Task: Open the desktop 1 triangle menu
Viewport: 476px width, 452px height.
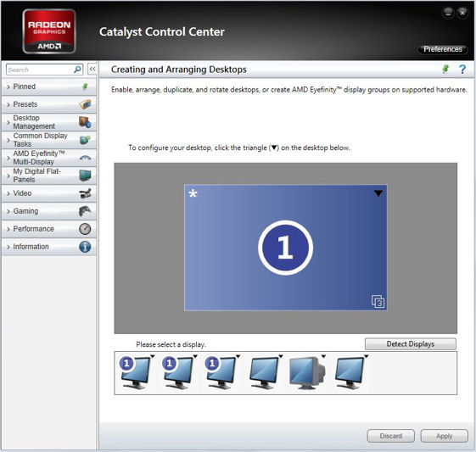Action: [378, 193]
